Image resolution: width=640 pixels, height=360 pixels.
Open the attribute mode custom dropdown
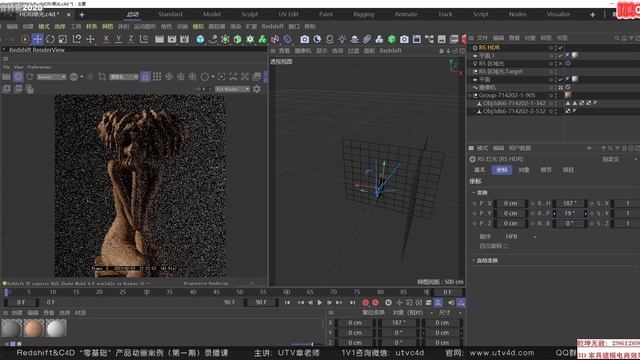pos(620,159)
